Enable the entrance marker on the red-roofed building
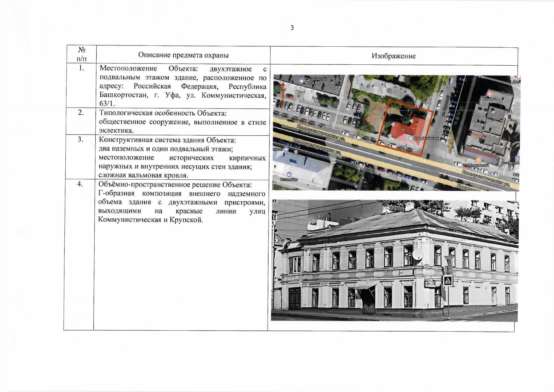Screen dimensions: 554x392 tap(412, 121)
